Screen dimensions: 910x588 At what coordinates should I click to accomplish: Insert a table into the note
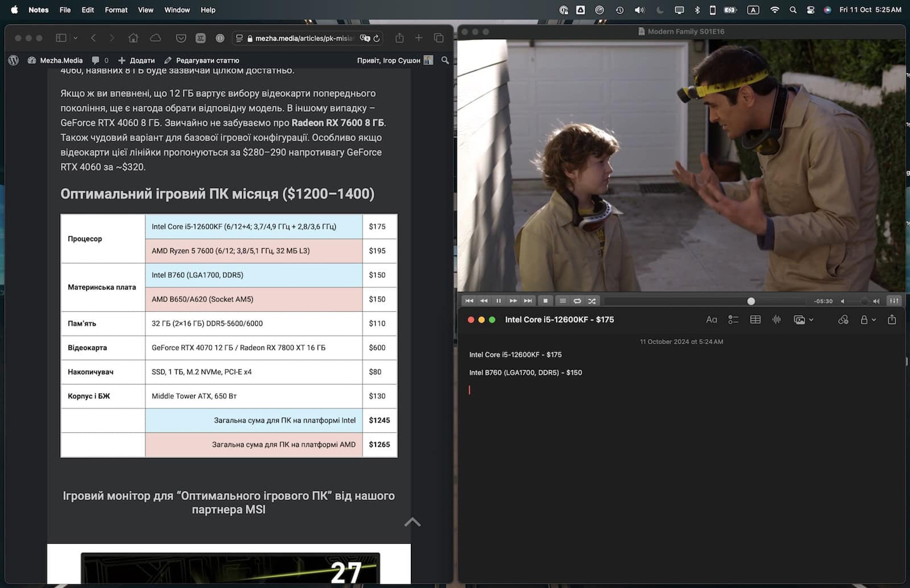pyautogui.click(x=755, y=320)
